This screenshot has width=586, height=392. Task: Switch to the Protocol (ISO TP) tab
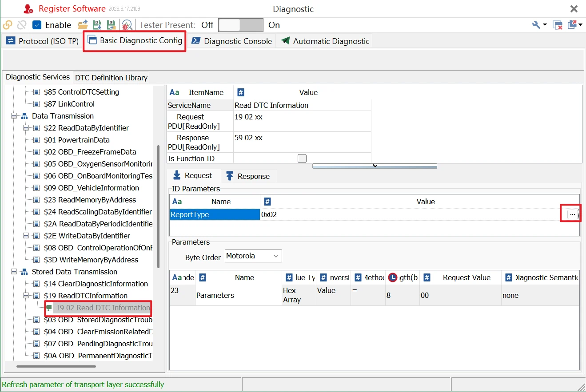pos(43,41)
